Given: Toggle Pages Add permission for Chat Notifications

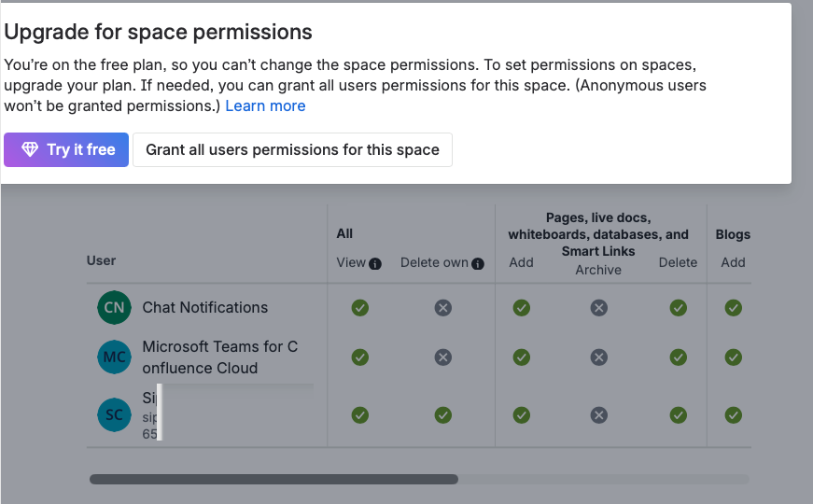Looking at the screenshot, I should (521, 308).
